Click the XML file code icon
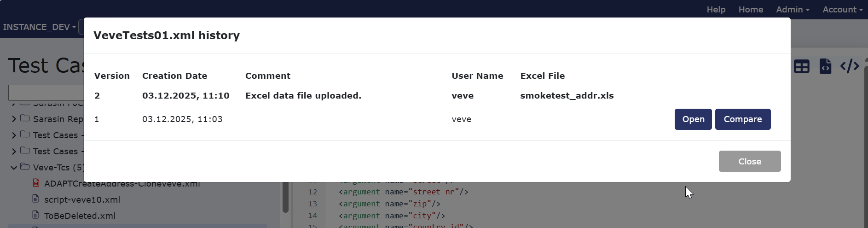This screenshot has height=228, width=868. point(825,66)
